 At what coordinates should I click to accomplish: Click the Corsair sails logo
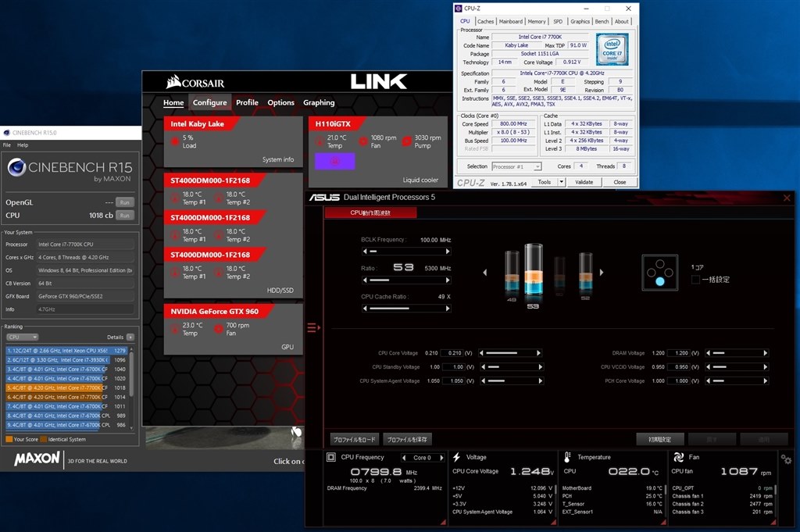click(173, 81)
